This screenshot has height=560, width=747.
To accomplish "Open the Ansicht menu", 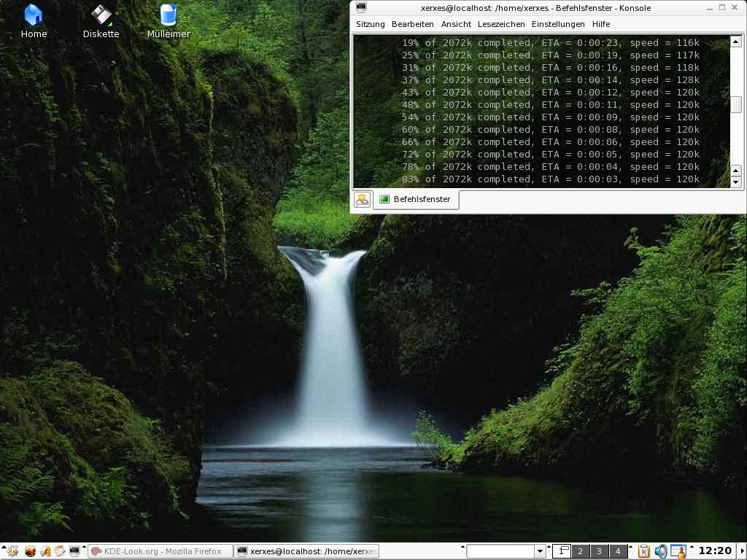I will pos(456,24).
